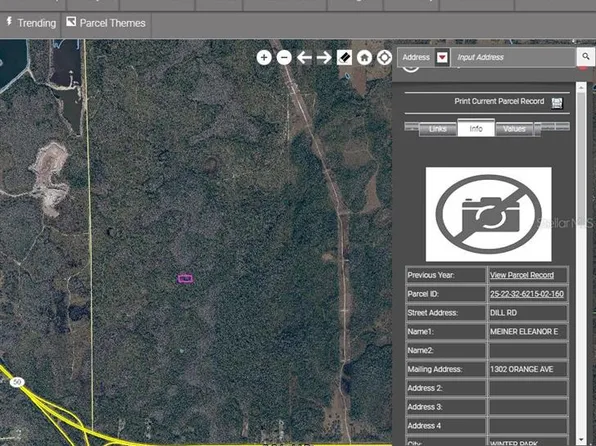The height and width of the screenshot is (446, 596).
Task: Activate the locate crosshair tool
Action: (384, 58)
